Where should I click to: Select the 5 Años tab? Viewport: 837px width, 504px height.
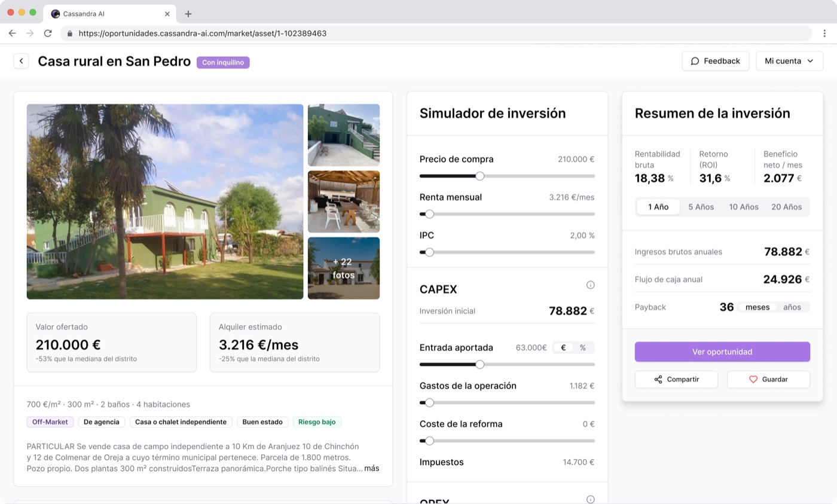701,207
